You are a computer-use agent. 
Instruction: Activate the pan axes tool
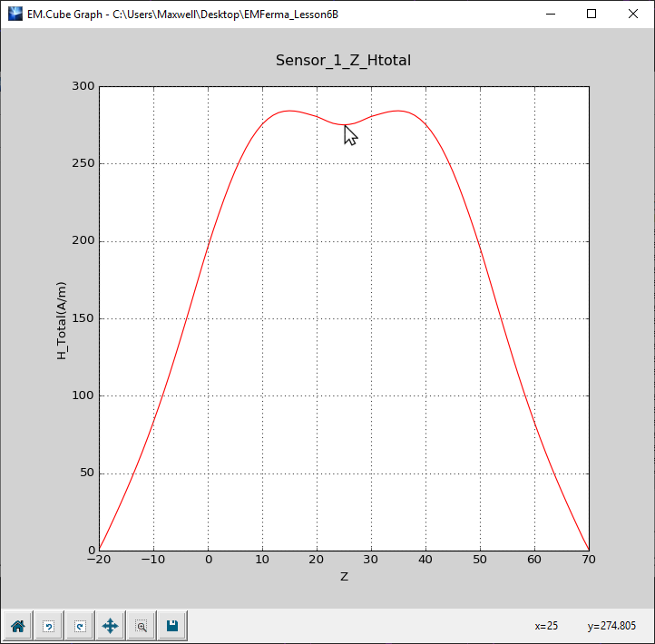pos(111,625)
